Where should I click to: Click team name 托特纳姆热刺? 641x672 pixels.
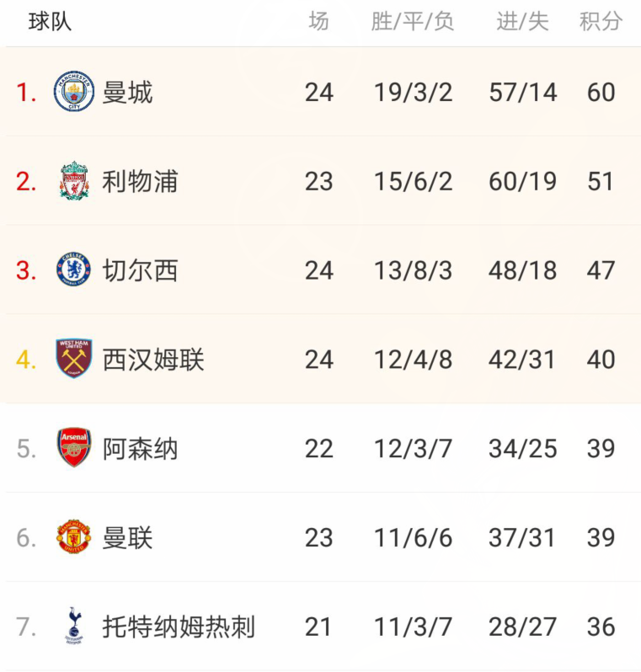pos(179,627)
